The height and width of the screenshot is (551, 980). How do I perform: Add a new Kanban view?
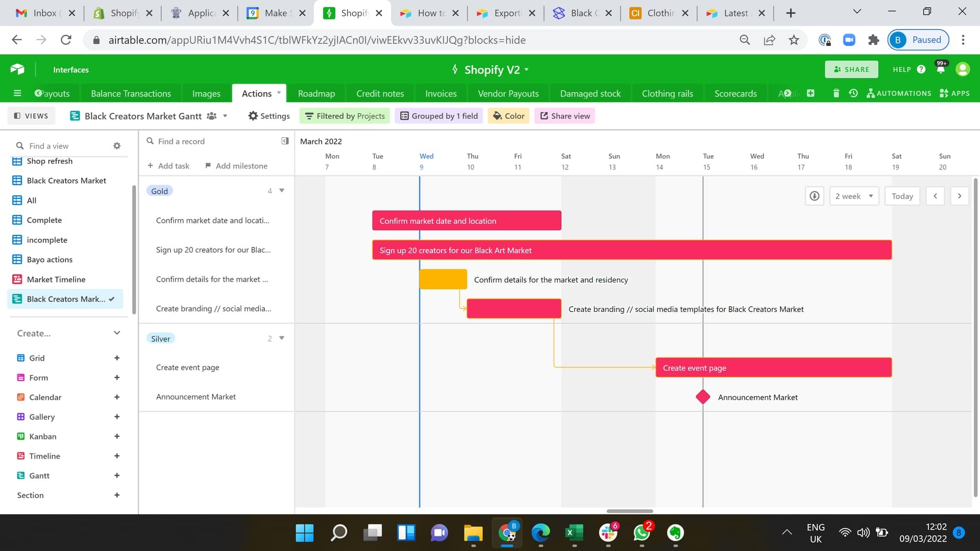coord(117,437)
